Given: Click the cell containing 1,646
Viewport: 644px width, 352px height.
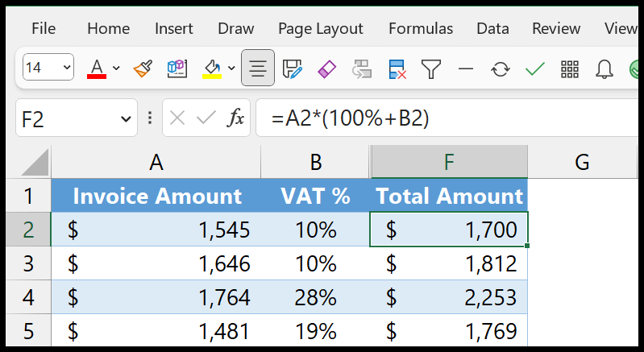Looking at the screenshot, I should [x=156, y=263].
